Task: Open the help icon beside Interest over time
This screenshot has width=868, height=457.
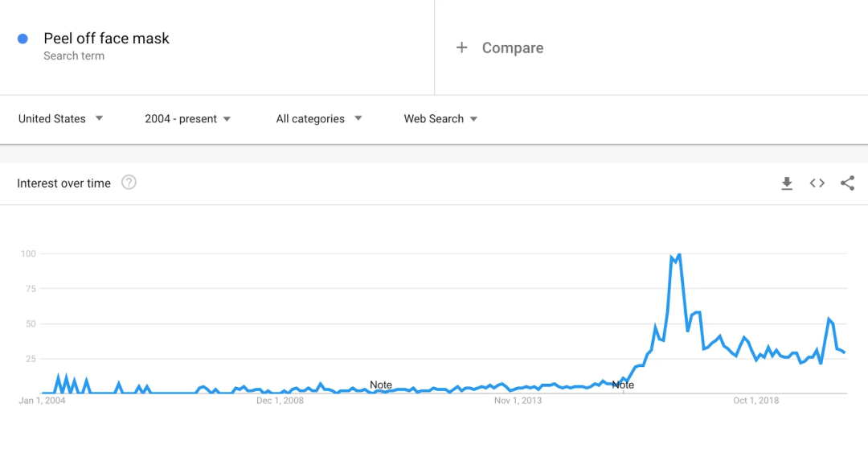Action: click(x=129, y=183)
